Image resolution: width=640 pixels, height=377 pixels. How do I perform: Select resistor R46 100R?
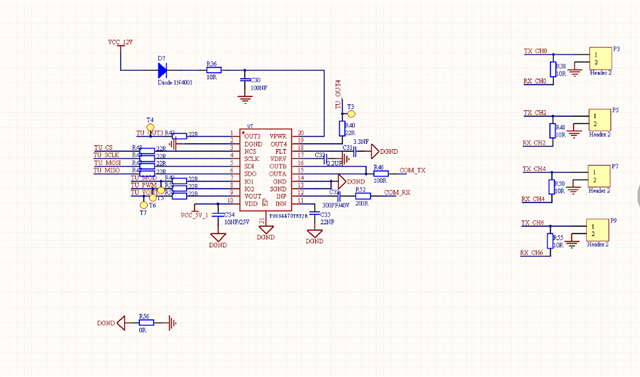pyautogui.click(x=381, y=174)
